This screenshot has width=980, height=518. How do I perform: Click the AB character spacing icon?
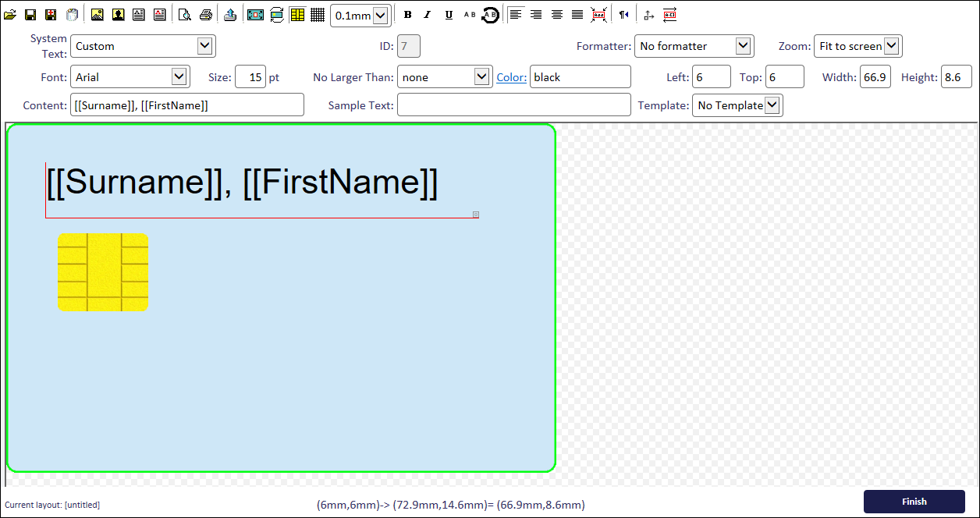[x=469, y=14]
